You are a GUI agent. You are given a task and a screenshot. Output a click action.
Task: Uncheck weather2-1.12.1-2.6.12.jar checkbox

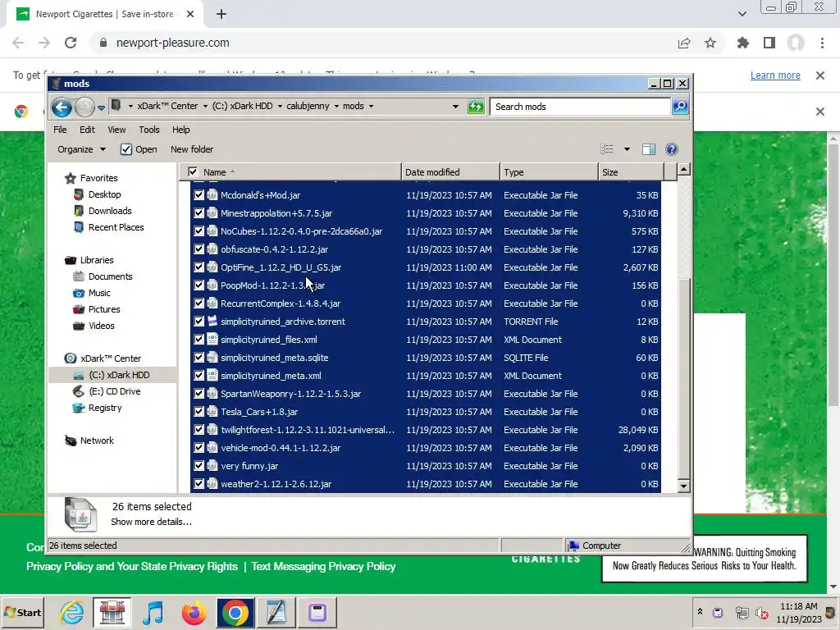pos(199,484)
